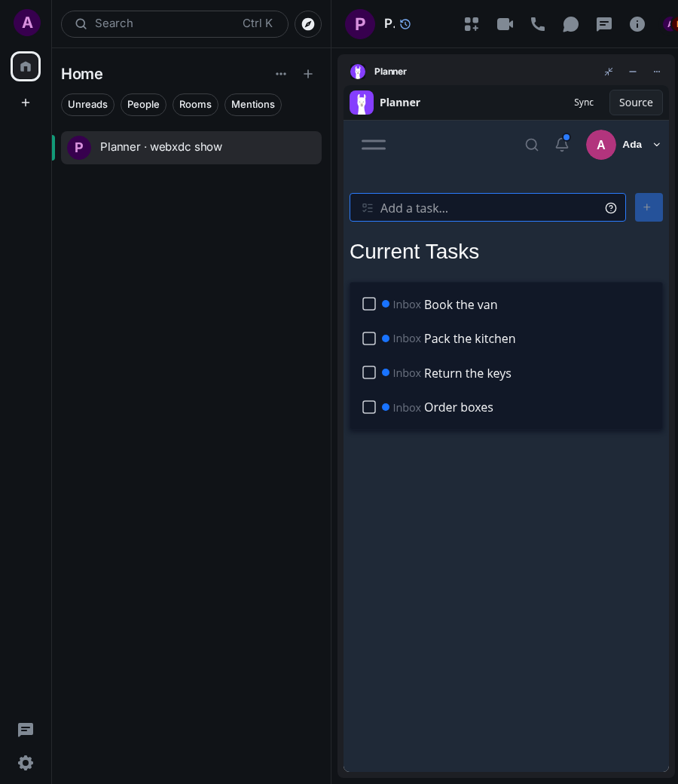Filter room list by Mentions

[x=253, y=105]
